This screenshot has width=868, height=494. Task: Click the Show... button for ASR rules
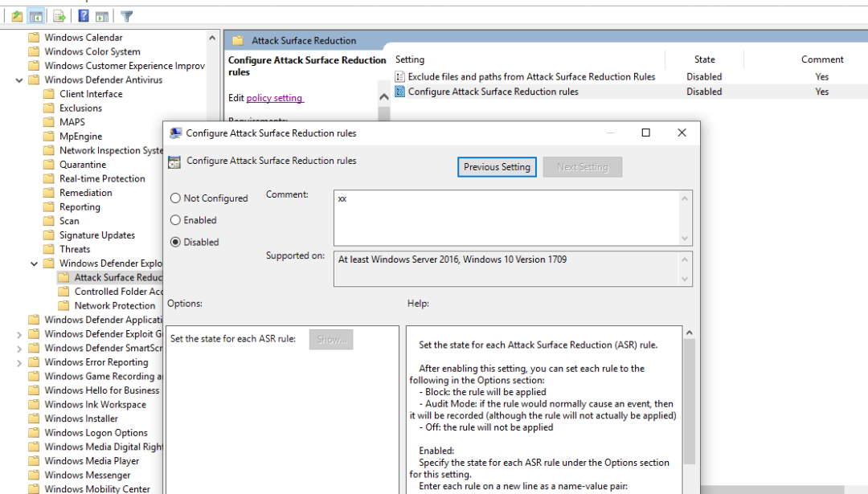(331, 340)
